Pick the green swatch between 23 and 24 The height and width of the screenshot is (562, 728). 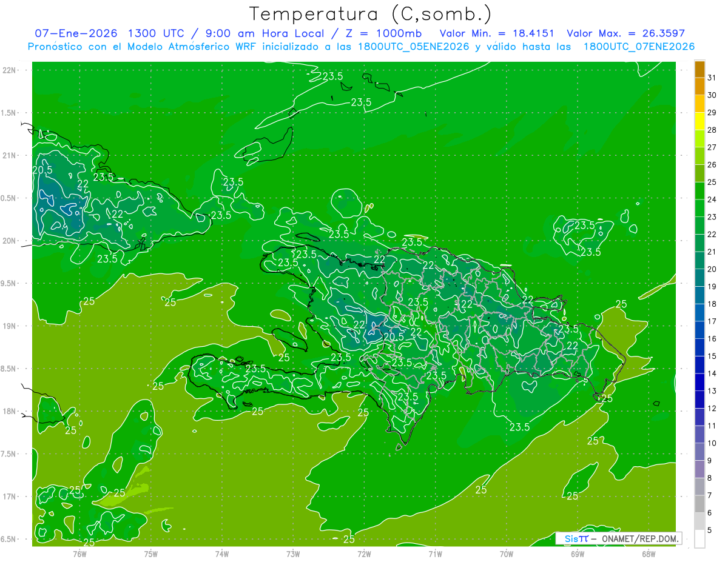699,209
